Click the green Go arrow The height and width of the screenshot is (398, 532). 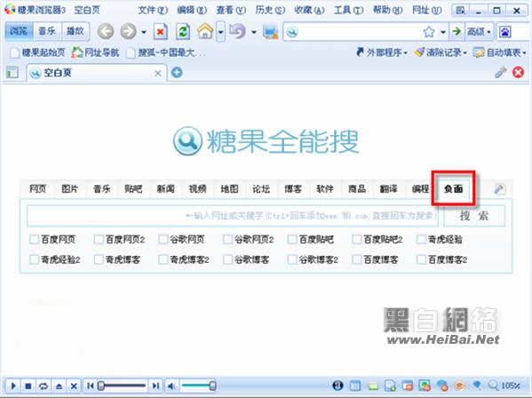[x=457, y=32]
